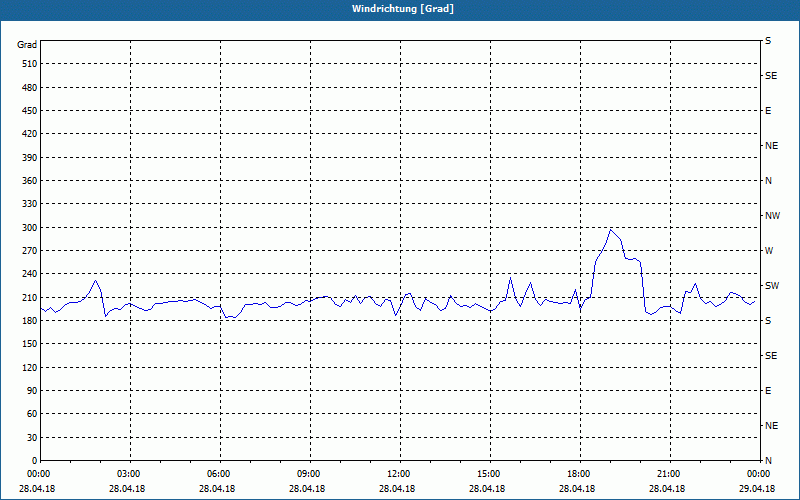
Task: Click the 28.04.18 date under 18:00
Action: click(x=577, y=489)
